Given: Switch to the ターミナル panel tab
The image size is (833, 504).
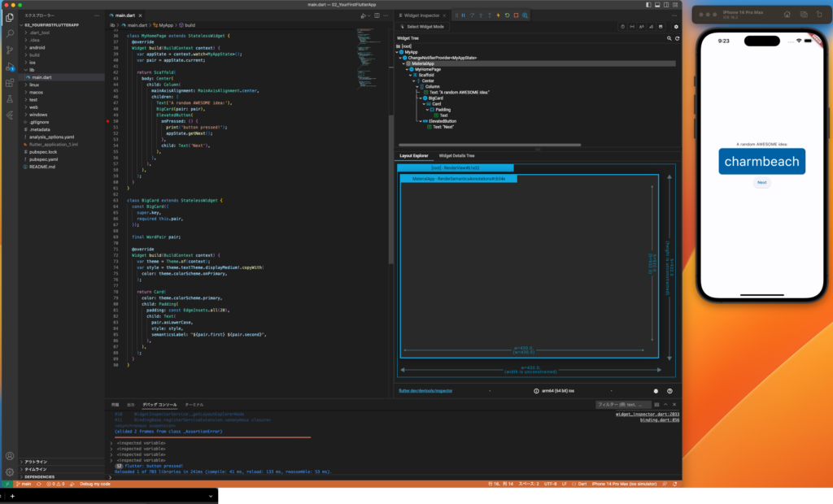Looking at the screenshot, I should pyautogui.click(x=194, y=404).
